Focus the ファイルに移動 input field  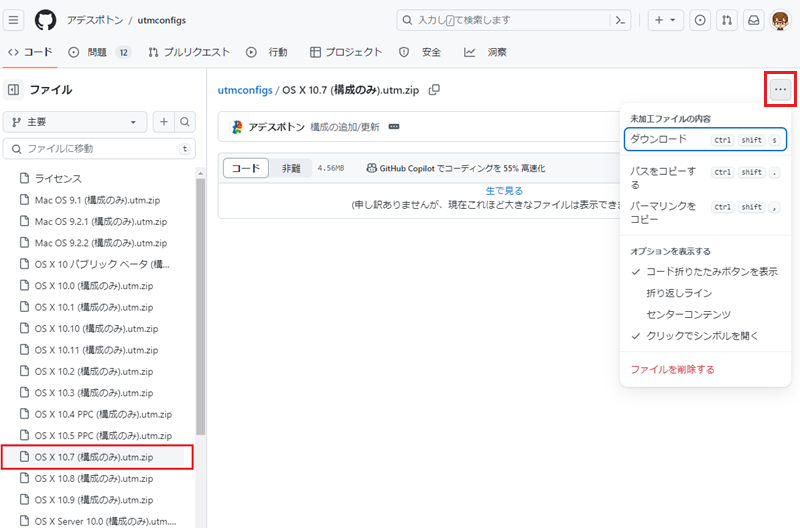tap(99, 148)
